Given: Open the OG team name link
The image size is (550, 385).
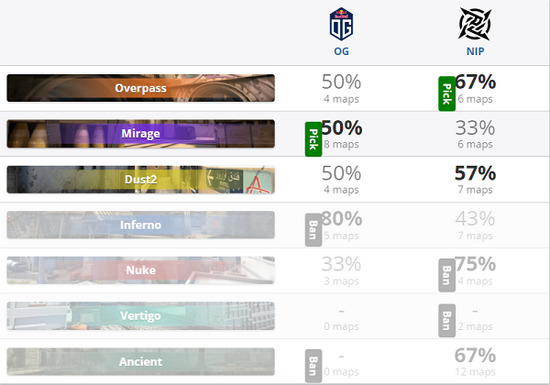Looking at the screenshot, I should point(341,51).
